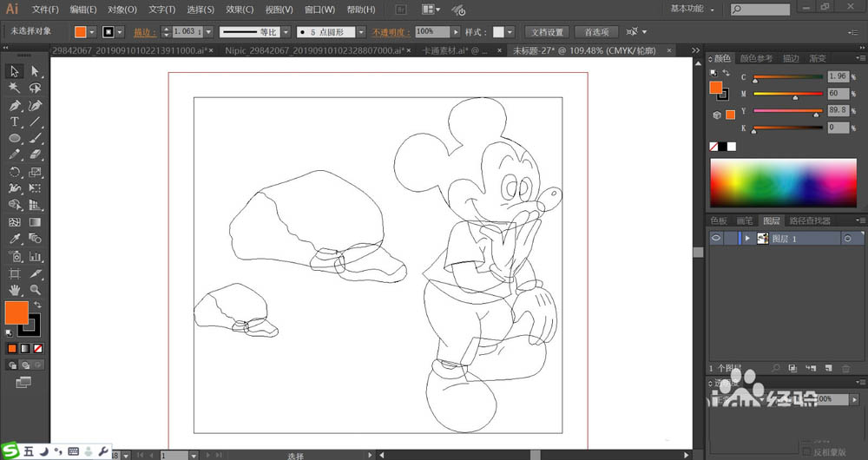Image resolution: width=868 pixels, height=460 pixels.
Task: Open the 效果(C) menu
Action: [240, 10]
